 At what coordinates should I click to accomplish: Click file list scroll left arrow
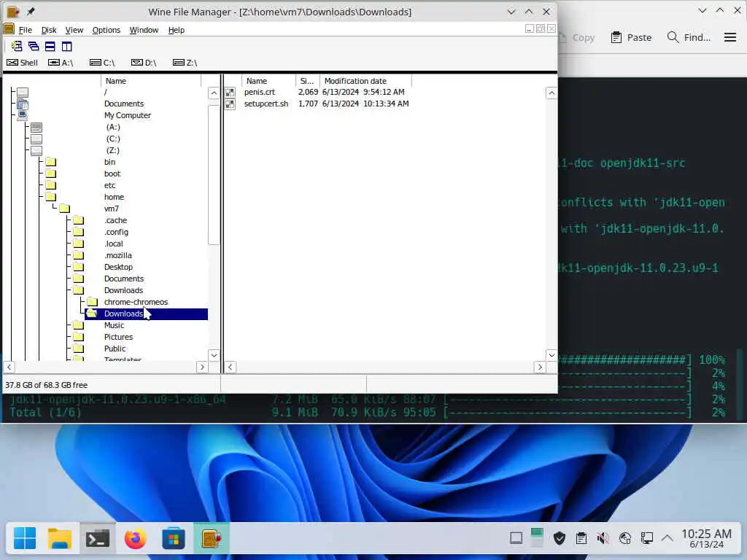coord(230,367)
